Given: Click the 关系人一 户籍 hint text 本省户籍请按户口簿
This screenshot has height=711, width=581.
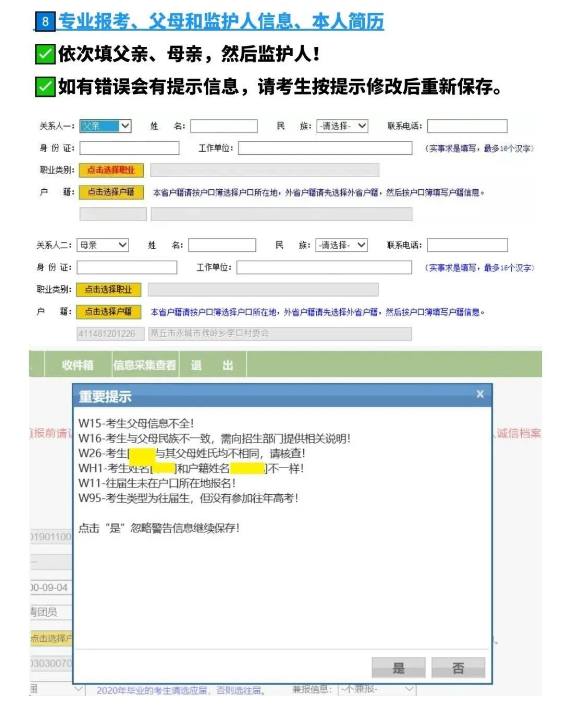Looking at the screenshot, I should point(318,192).
